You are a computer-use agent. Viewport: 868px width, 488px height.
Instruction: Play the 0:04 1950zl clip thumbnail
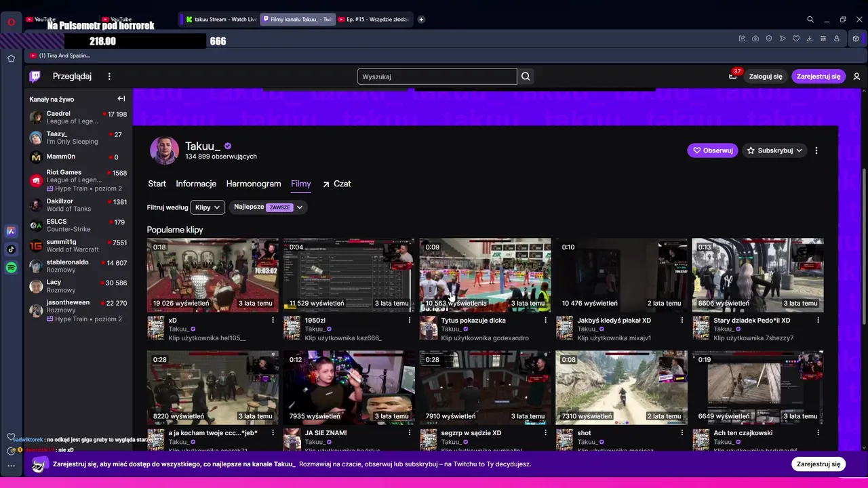click(x=349, y=274)
